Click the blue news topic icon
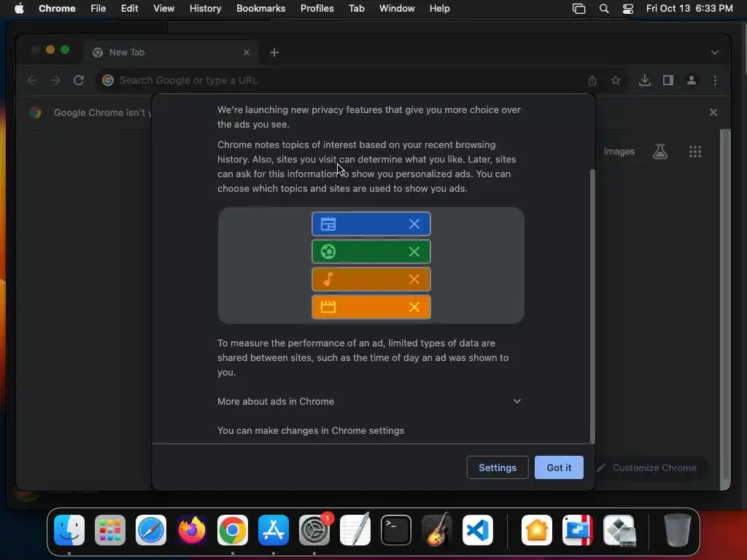 (x=328, y=224)
